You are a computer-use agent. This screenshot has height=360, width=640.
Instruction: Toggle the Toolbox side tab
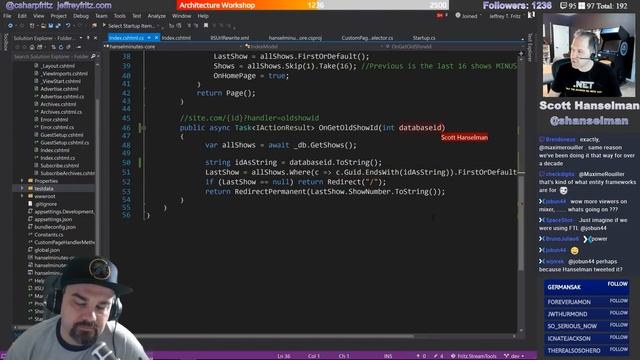click(x=5, y=42)
